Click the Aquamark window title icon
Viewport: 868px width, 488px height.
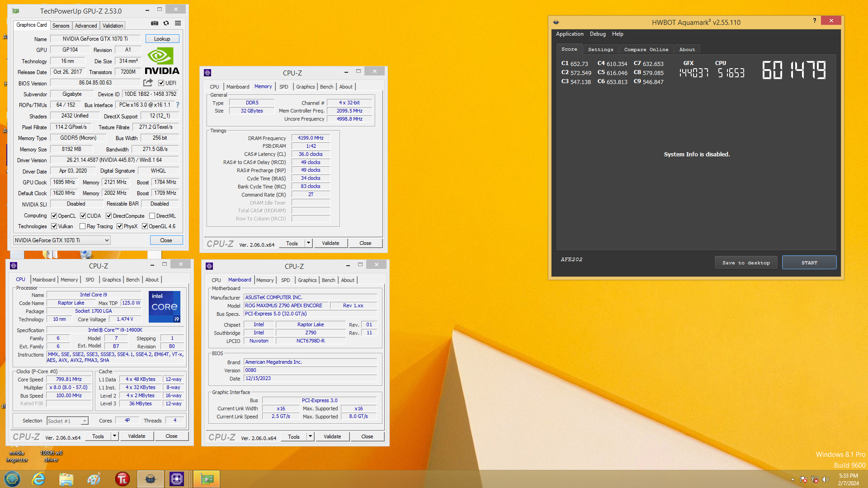pos(556,22)
